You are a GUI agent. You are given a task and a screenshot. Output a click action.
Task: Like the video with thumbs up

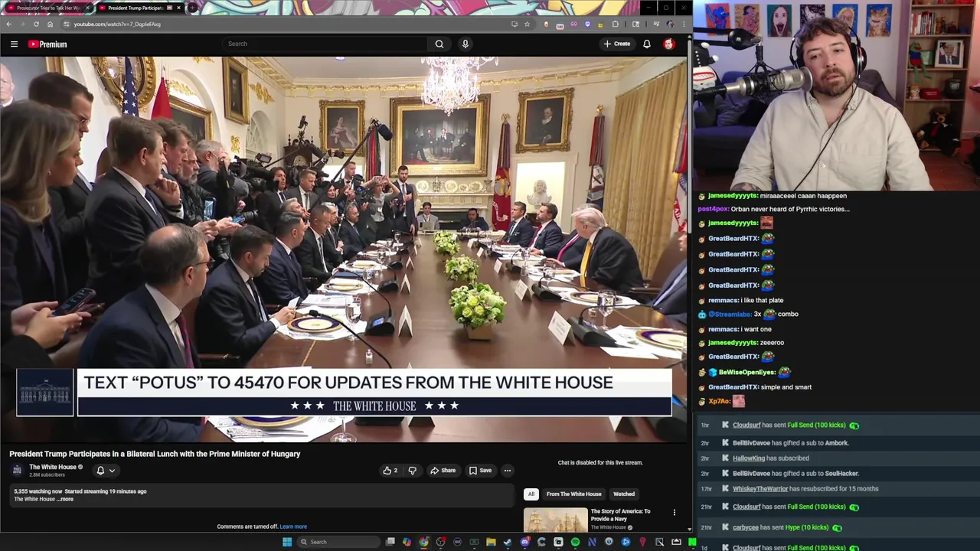coord(390,471)
